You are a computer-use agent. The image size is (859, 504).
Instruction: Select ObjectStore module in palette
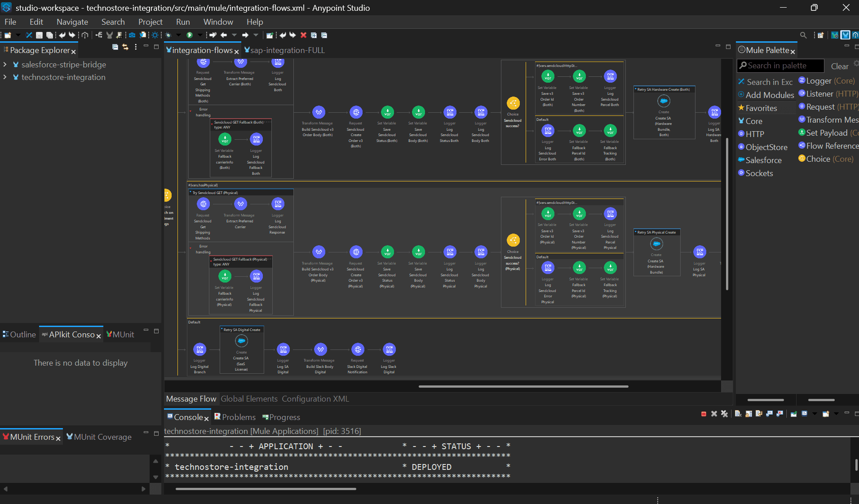click(x=763, y=147)
